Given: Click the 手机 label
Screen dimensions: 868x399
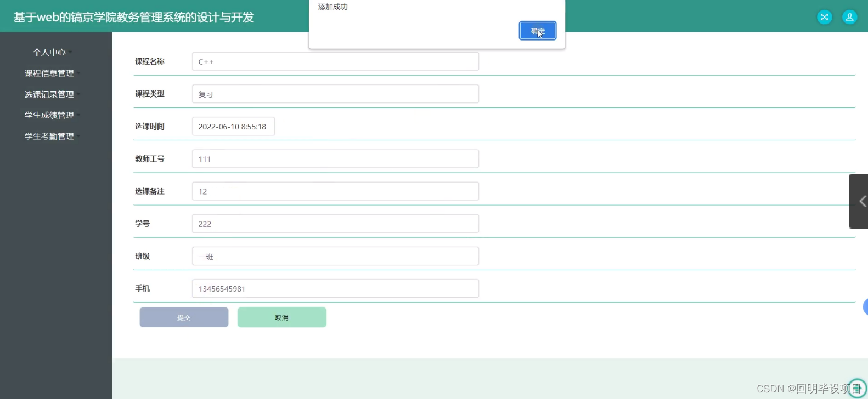Looking at the screenshot, I should [143, 288].
